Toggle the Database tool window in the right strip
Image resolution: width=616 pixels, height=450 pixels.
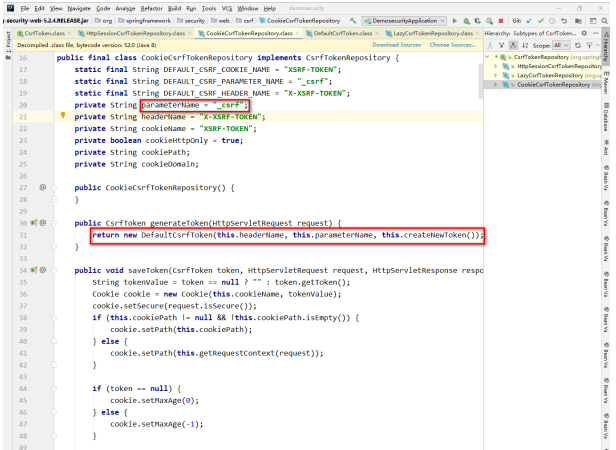pyautogui.click(x=607, y=117)
